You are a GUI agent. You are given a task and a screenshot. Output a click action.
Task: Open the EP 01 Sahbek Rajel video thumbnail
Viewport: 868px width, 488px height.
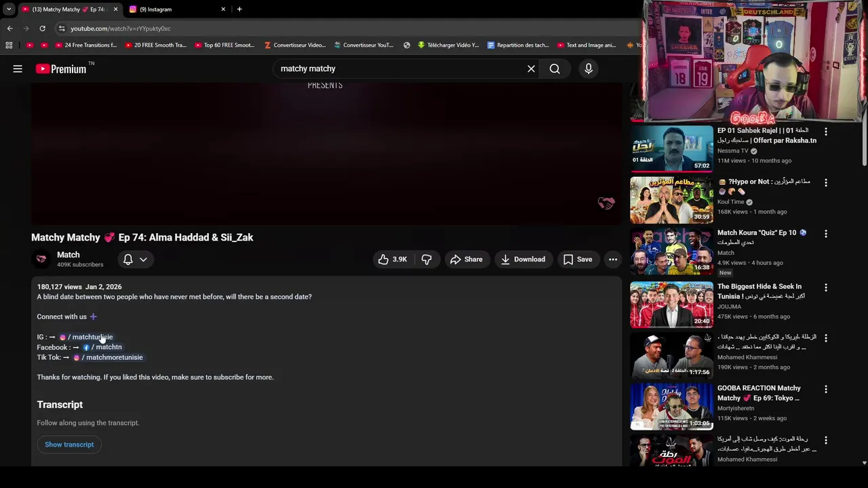coord(671,148)
